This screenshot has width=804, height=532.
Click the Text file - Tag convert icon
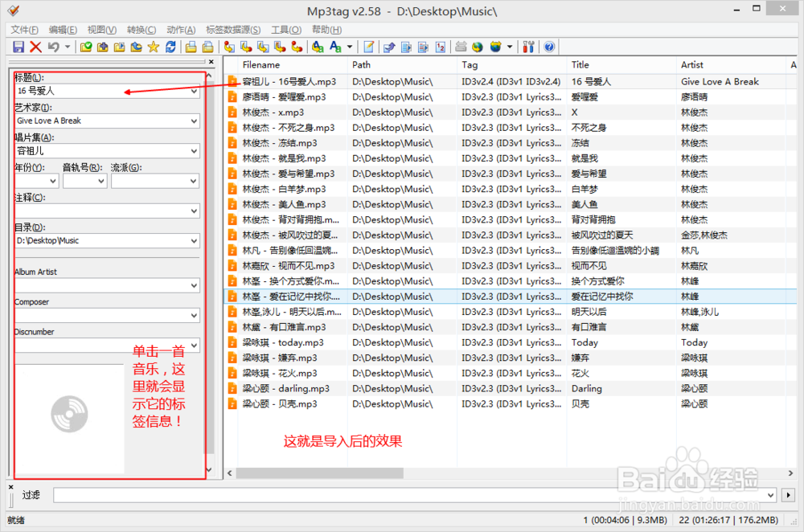tap(280, 47)
